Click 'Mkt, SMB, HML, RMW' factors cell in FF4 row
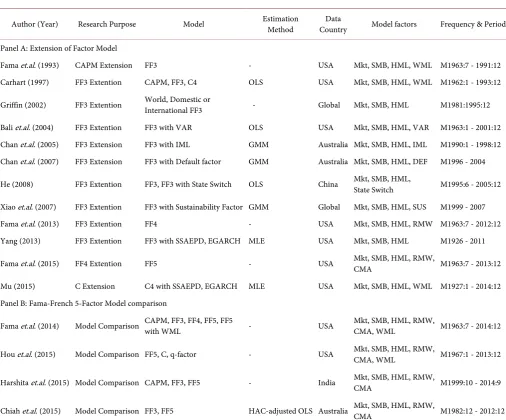 coord(393,224)
